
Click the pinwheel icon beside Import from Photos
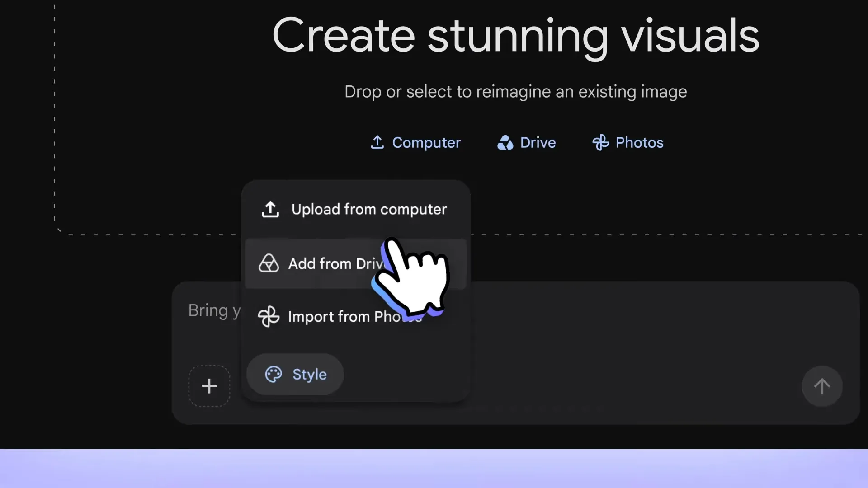click(x=269, y=316)
